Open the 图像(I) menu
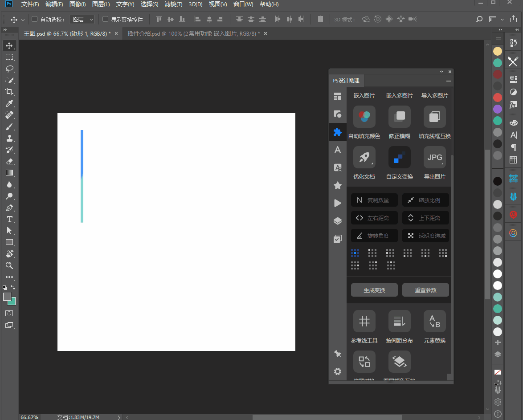The width and height of the screenshot is (523, 420). (x=78, y=4)
